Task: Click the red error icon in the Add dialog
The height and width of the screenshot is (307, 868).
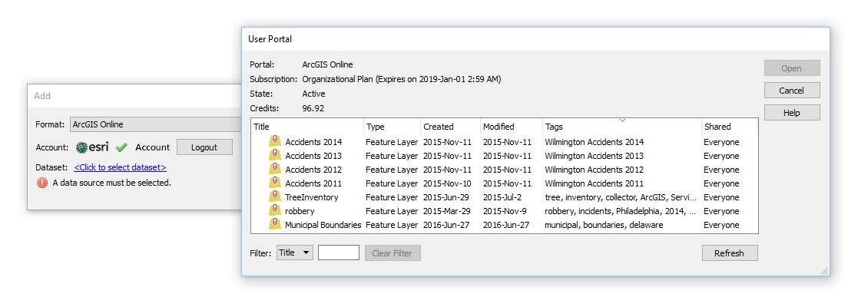Action: (x=42, y=183)
